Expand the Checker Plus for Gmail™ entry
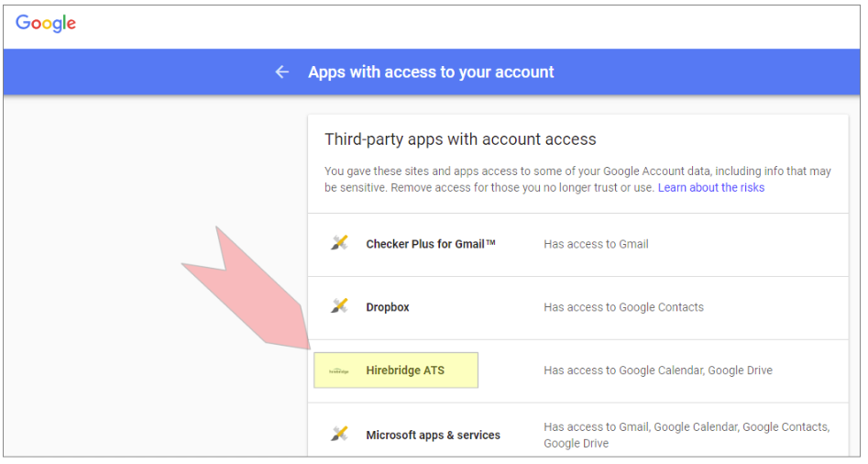 [x=431, y=244]
